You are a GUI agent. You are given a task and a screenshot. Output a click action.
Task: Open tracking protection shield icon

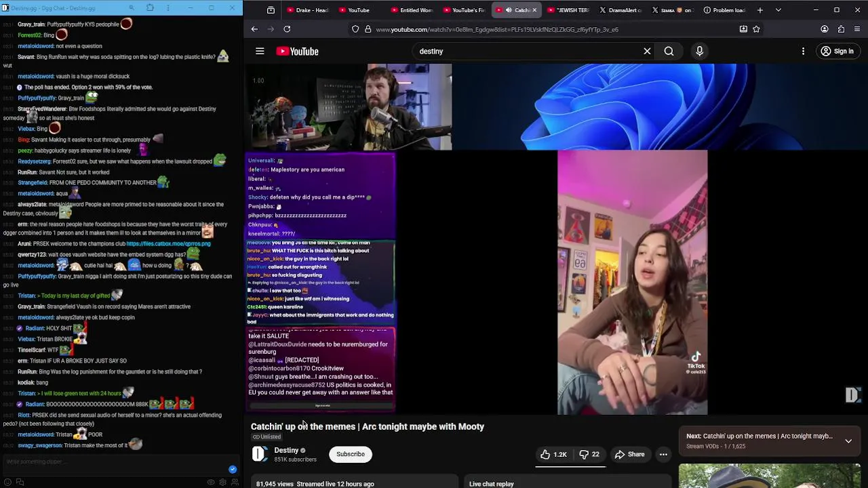pyautogui.click(x=355, y=29)
